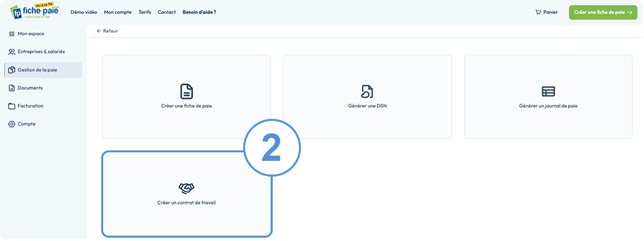Screen dimensions: 644x241
Task: Go to the Tarifs page
Action: coord(145,12)
